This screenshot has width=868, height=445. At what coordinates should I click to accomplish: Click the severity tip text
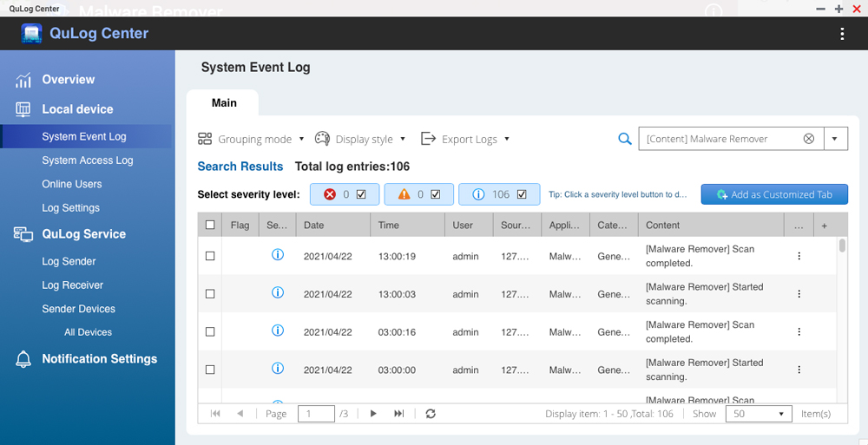tap(617, 194)
